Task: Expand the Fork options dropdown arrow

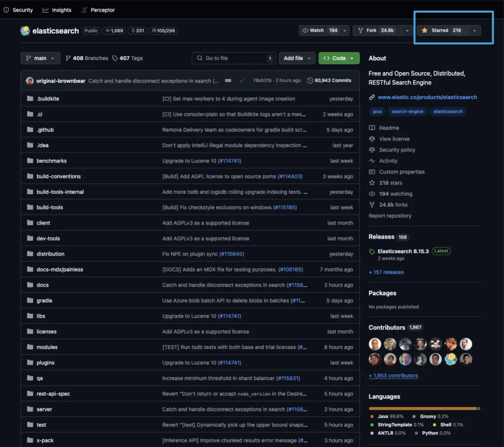Action: coord(407,30)
